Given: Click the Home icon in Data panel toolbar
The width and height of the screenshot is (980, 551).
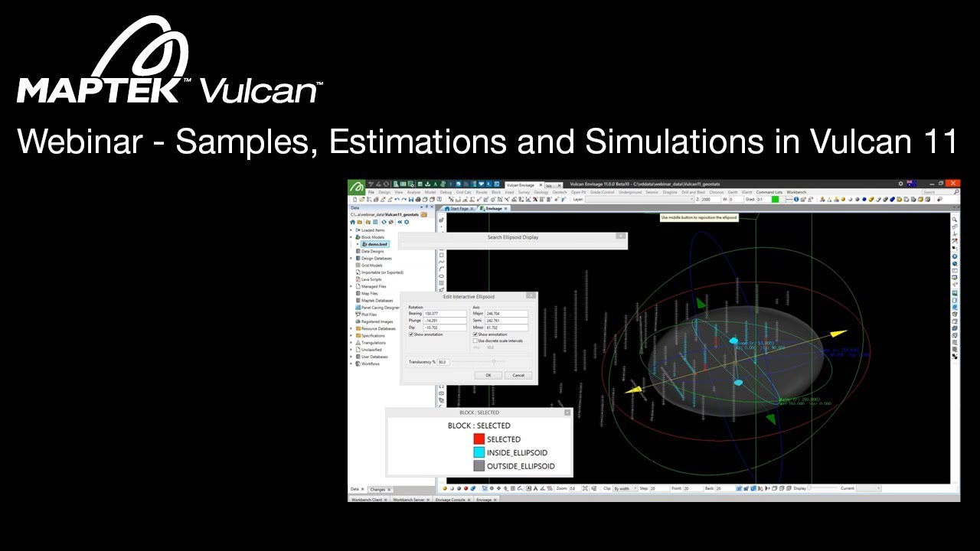Looking at the screenshot, I should point(352,222).
